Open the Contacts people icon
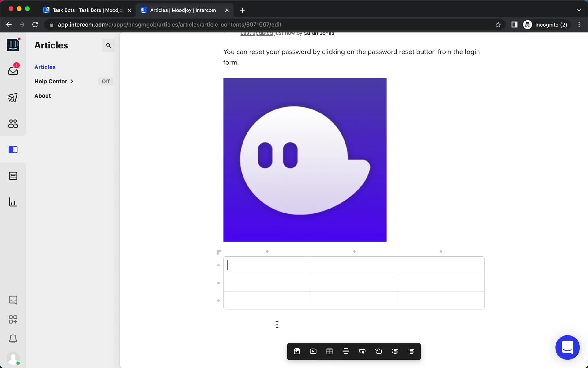This screenshot has width=588, height=368. (13, 124)
